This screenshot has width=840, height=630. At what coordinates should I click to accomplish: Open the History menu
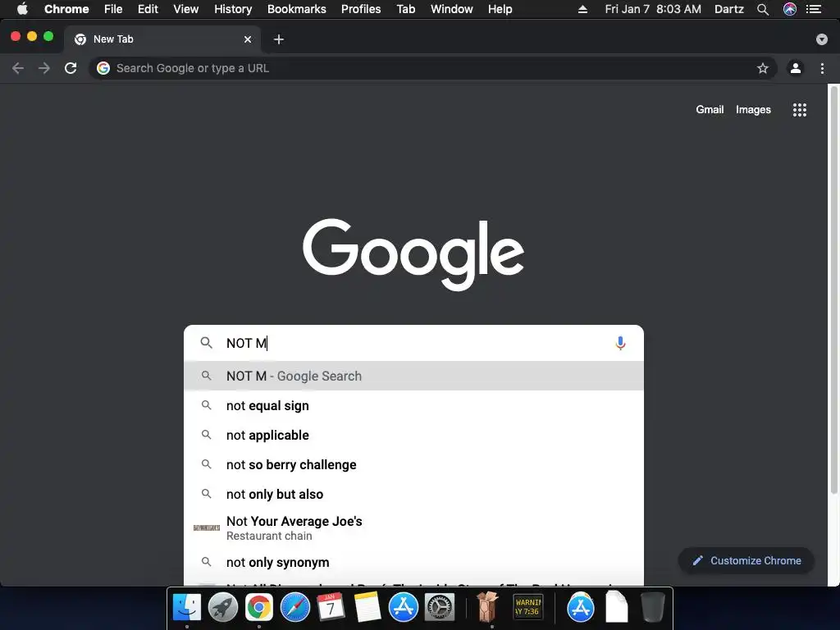[x=233, y=9]
